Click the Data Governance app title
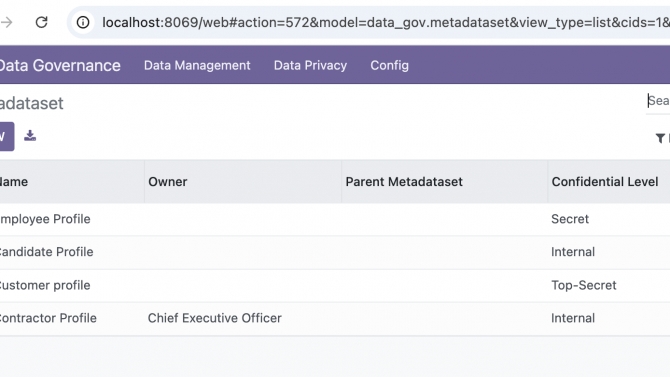Viewport: 670px width, 377px height. coord(60,65)
